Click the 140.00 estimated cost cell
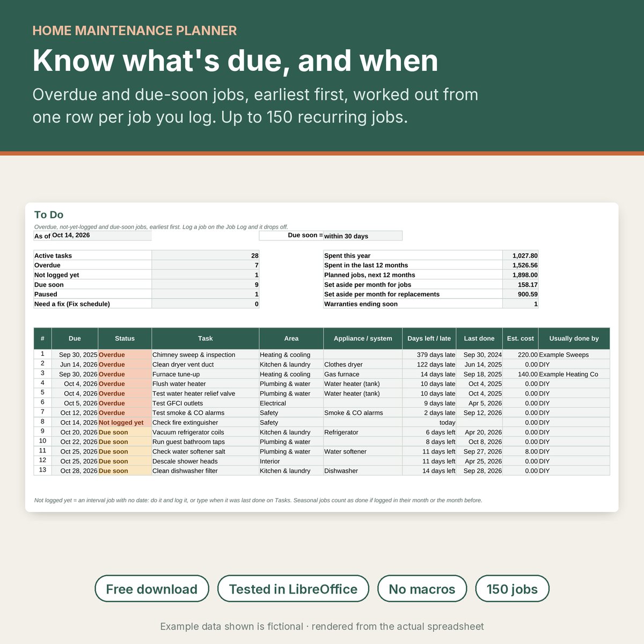 521,374
